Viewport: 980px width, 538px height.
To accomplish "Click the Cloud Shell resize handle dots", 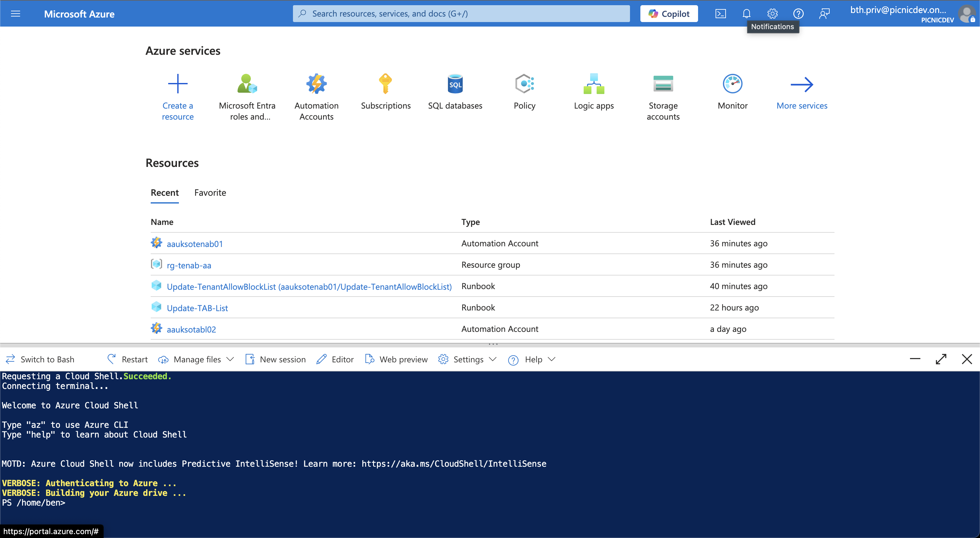I will [x=493, y=344].
